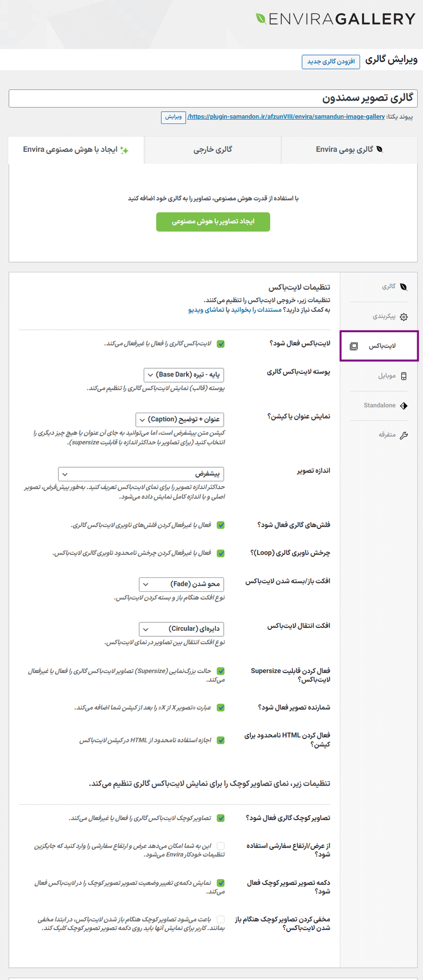Open the lightbox theme Base Dark dropdown
The image size is (423, 980).
point(184,375)
